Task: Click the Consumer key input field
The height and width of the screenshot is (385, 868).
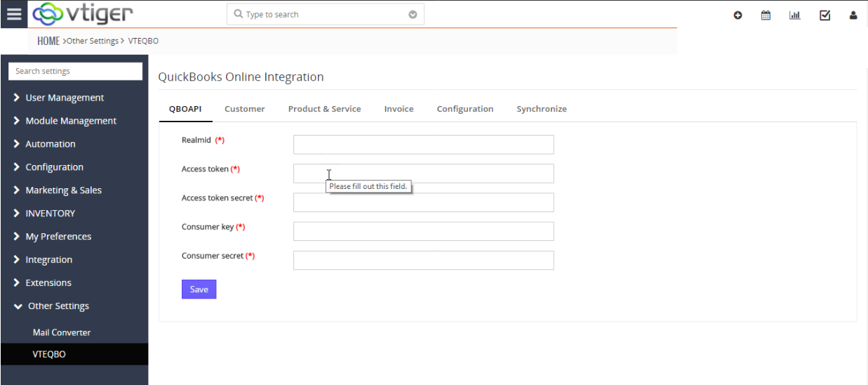Action: click(424, 231)
